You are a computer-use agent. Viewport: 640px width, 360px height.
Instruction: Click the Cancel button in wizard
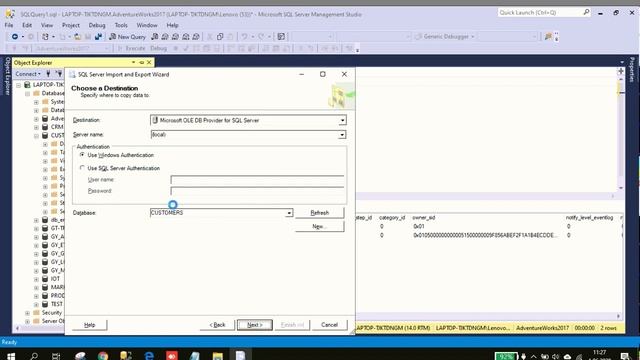coord(329,325)
